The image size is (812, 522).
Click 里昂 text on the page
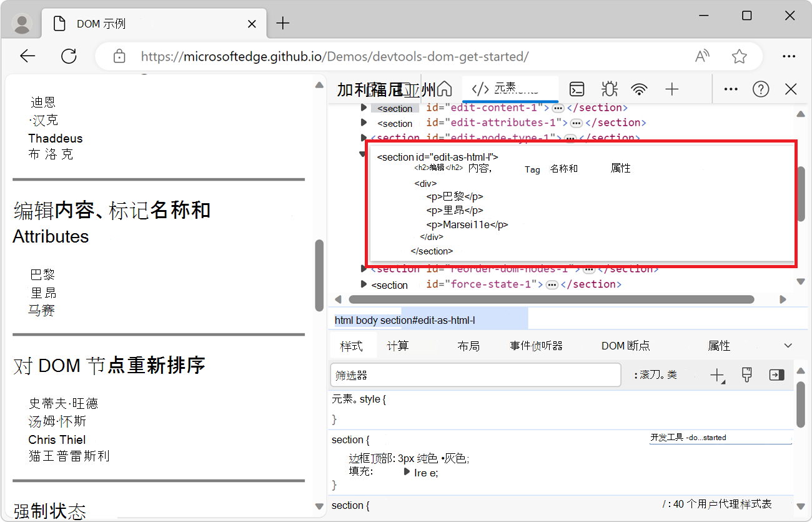click(44, 292)
